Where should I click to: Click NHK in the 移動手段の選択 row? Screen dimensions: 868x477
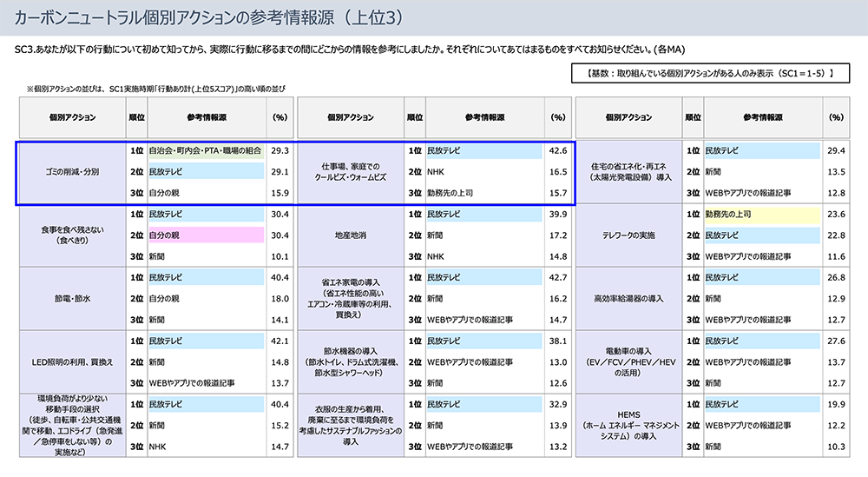pos(158,447)
